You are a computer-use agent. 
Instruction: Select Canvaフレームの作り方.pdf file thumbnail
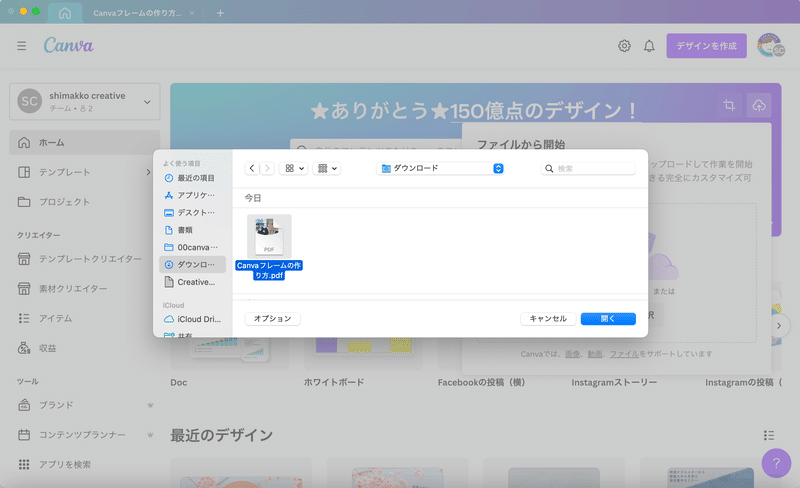(x=269, y=236)
